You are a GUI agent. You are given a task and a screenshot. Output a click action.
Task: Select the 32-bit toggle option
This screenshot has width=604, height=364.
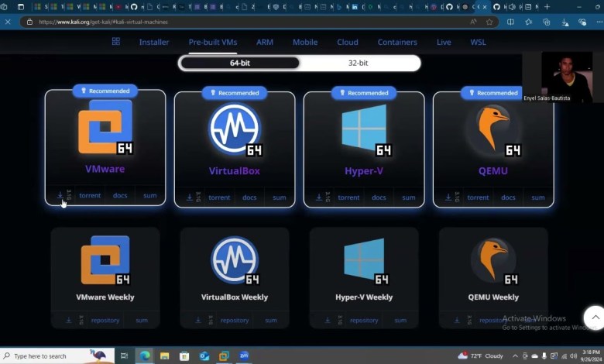tap(359, 63)
